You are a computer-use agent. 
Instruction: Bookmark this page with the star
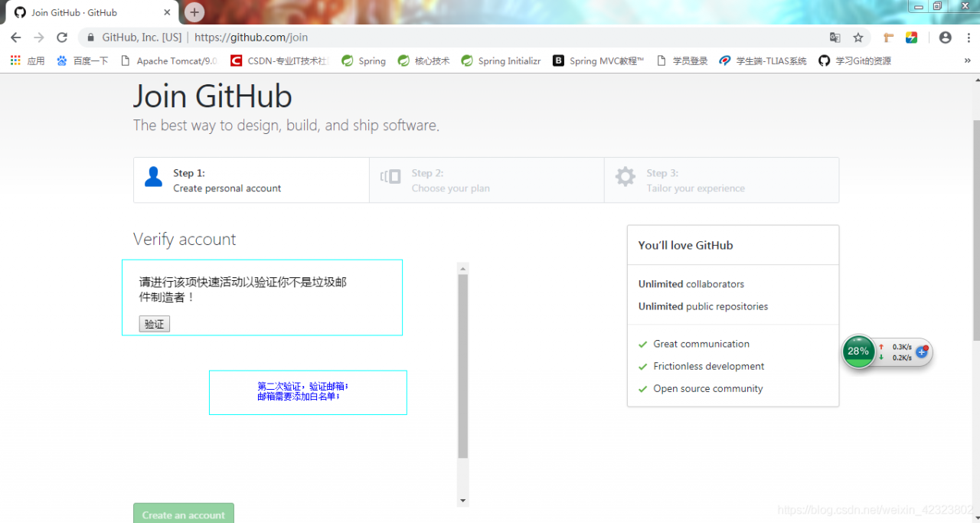tap(858, 38)
